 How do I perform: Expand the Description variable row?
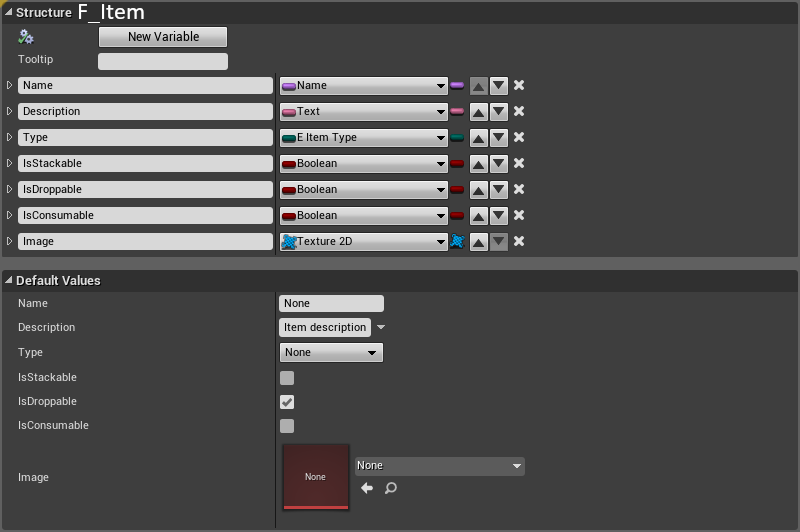[10, 112]
